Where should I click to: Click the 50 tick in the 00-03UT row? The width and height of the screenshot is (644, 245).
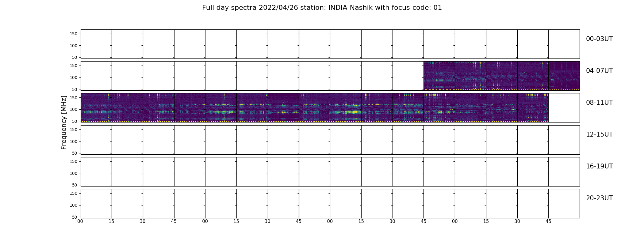[x=75, y=57]
